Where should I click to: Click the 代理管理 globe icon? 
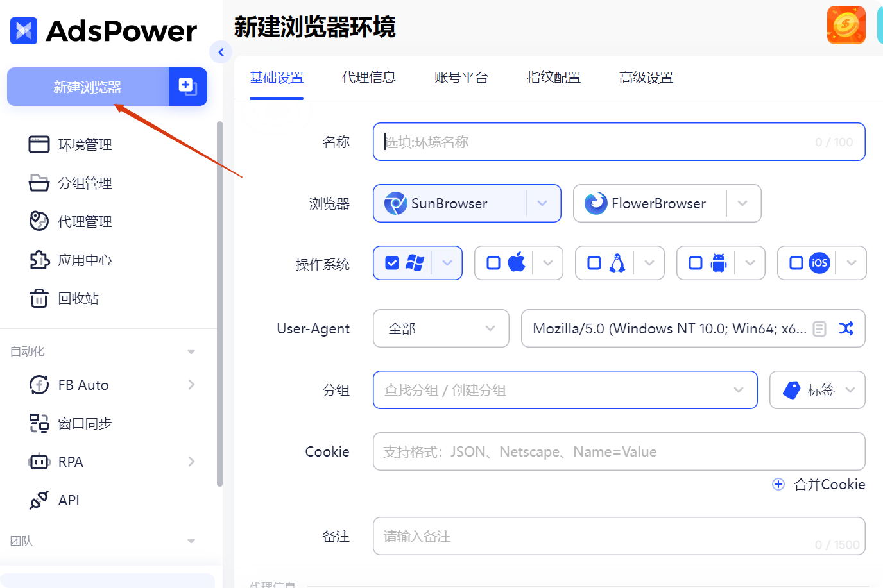coord(39,221)
